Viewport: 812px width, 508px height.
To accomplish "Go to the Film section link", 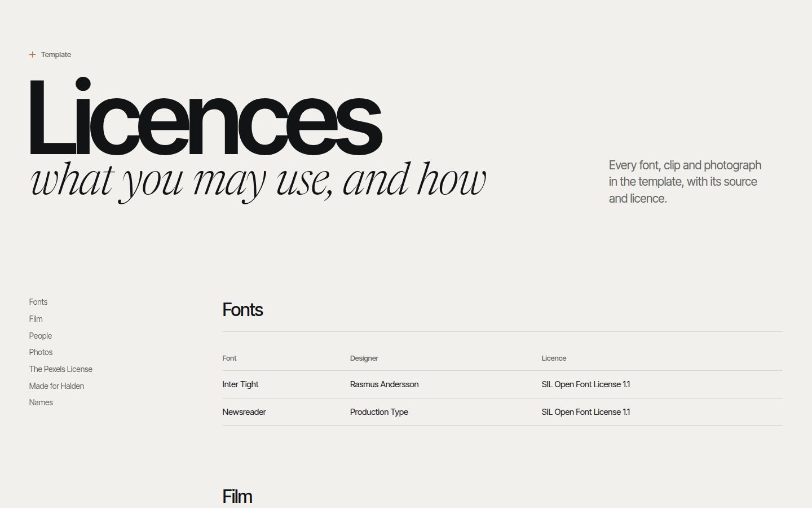I will pyautogui.click(x=36, y=319).
